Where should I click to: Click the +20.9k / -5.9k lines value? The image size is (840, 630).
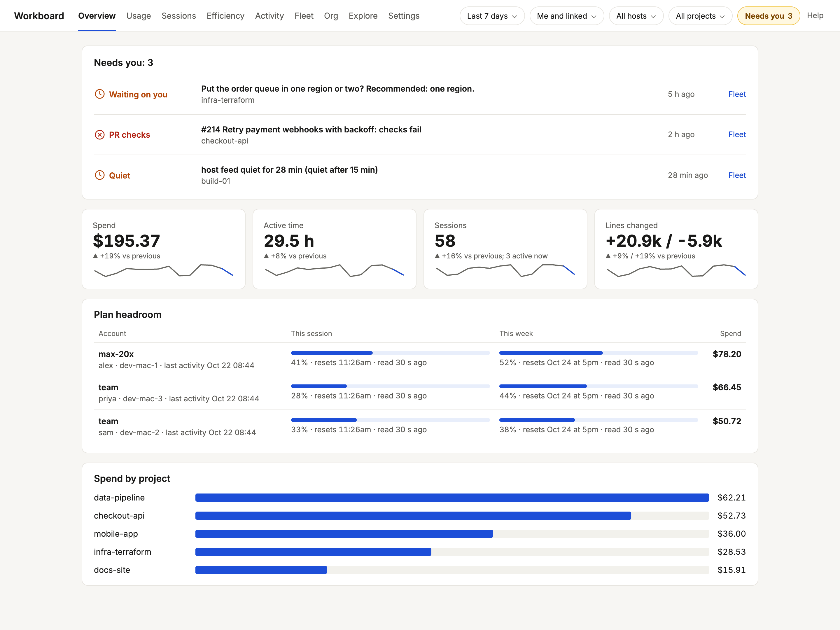(x=664, y=241)
